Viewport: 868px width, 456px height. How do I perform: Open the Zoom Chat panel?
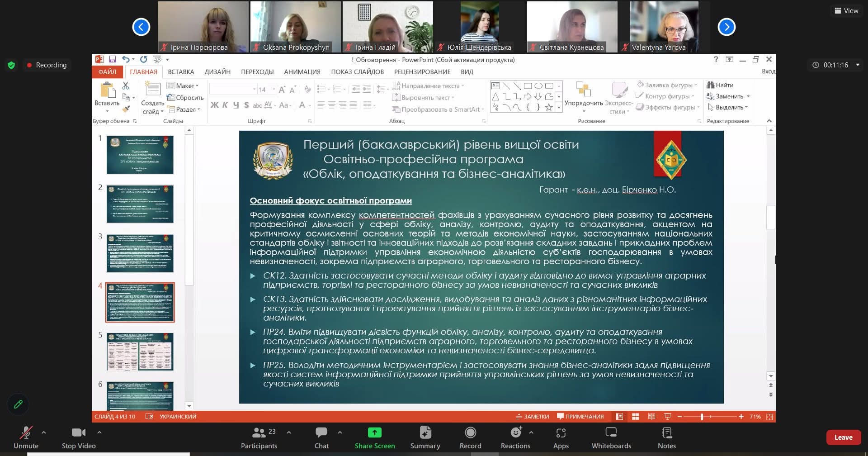pos(321,437)
